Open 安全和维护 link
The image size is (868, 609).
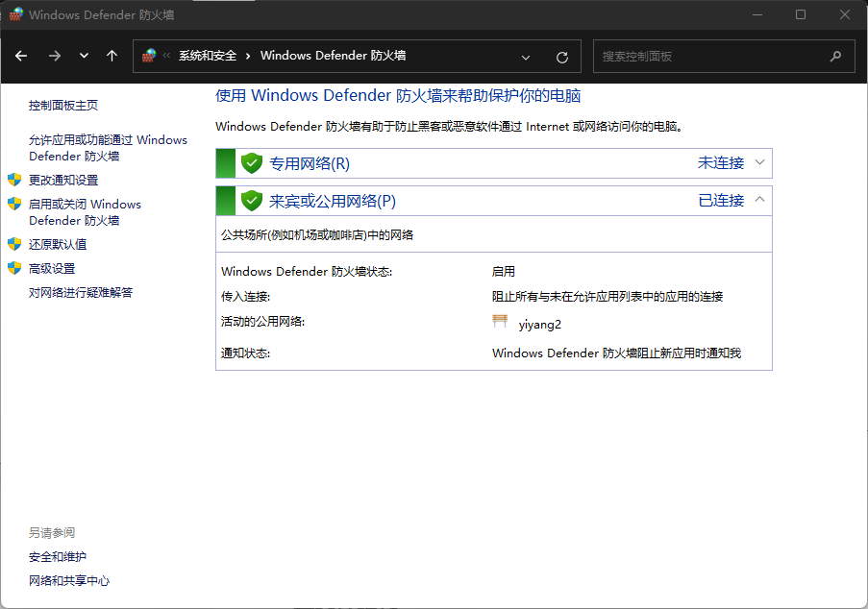pyautogui.click(x=58, y=556)
